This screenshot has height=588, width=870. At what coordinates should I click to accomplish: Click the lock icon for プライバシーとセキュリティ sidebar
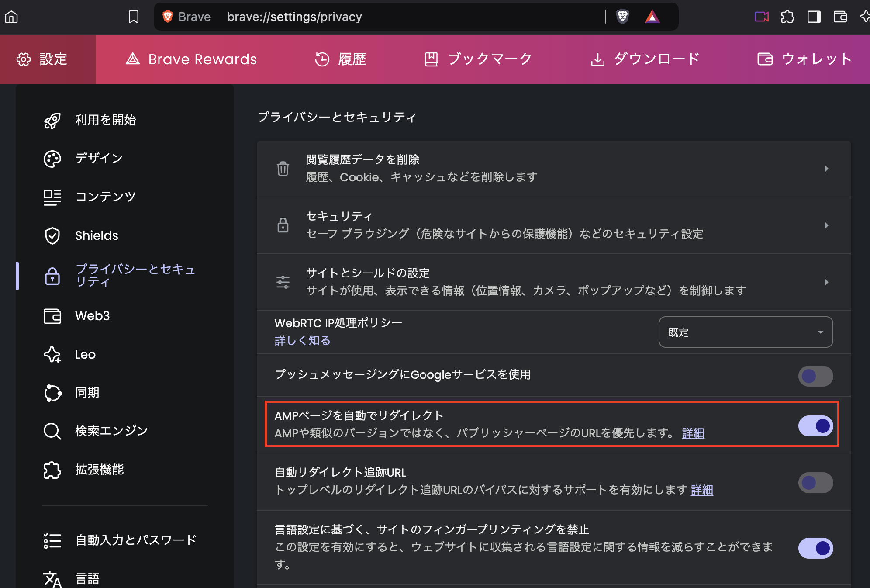[x=52, y=276]
